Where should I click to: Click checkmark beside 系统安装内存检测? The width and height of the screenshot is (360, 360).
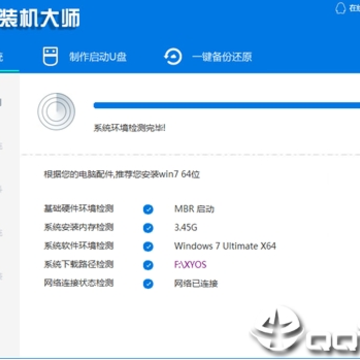(148, 228)
